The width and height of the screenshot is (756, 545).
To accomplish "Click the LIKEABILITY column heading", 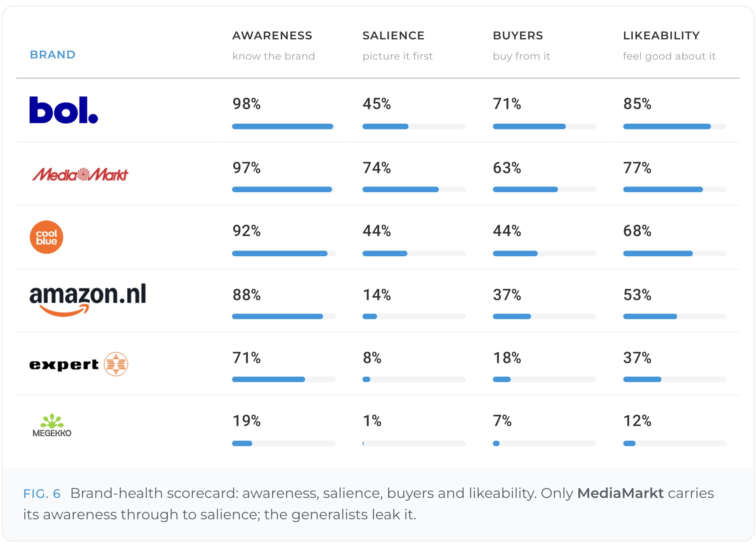I will point(661,36).
